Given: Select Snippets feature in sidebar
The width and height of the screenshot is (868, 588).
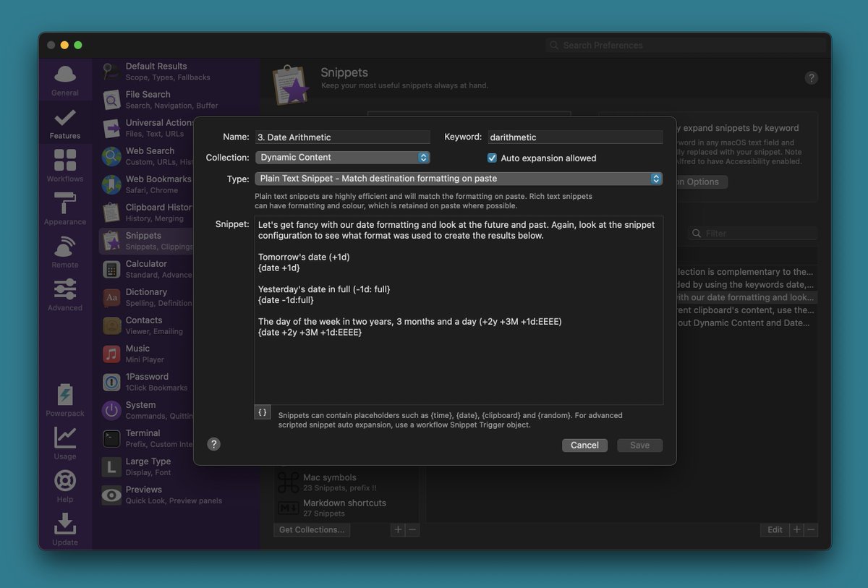Looking at the screenshot, I should 148,241.
